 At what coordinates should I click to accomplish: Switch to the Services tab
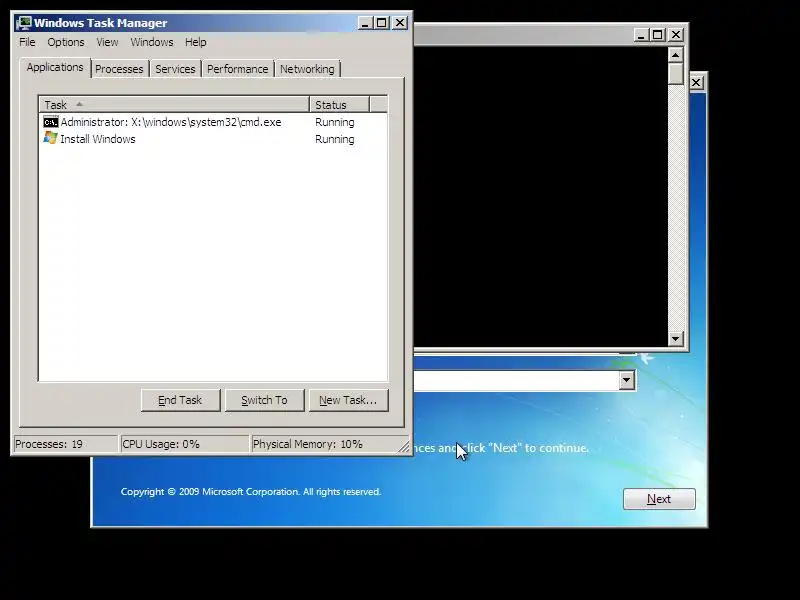175,69
